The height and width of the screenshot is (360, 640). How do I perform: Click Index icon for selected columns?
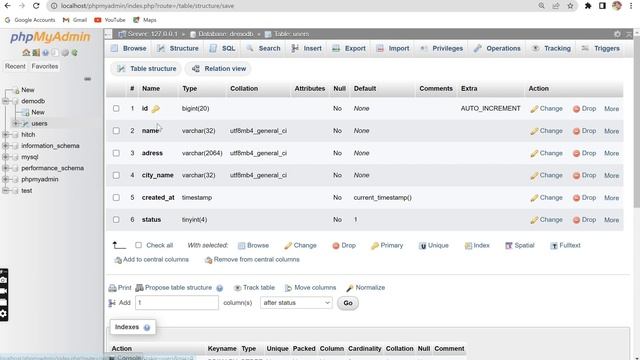pyautogui.click(x=468, y=246)
